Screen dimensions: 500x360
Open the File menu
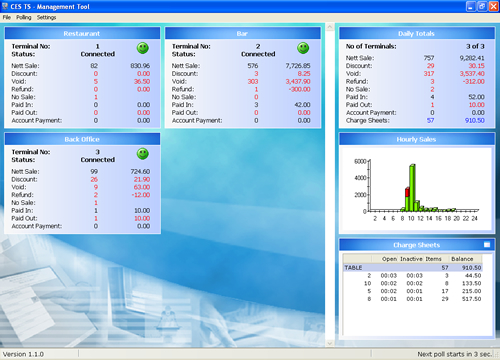[7, 17]
